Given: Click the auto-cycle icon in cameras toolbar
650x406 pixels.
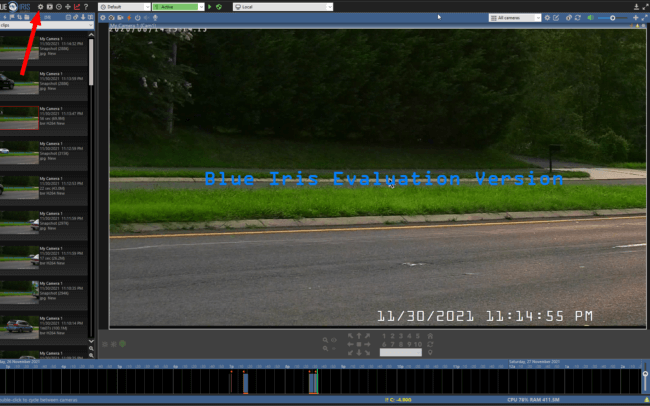Looking at the screenshot, I should [x=569, y=17].
